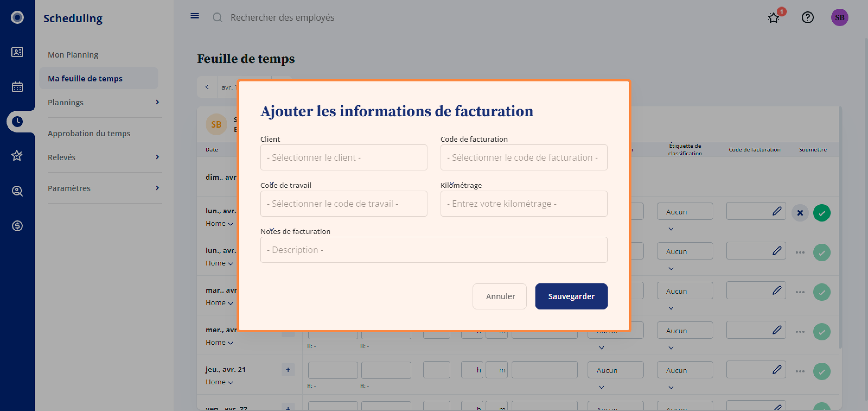Click the Sauvegarder button
This screenshot has height=411, width=868.
pos(571,296)
